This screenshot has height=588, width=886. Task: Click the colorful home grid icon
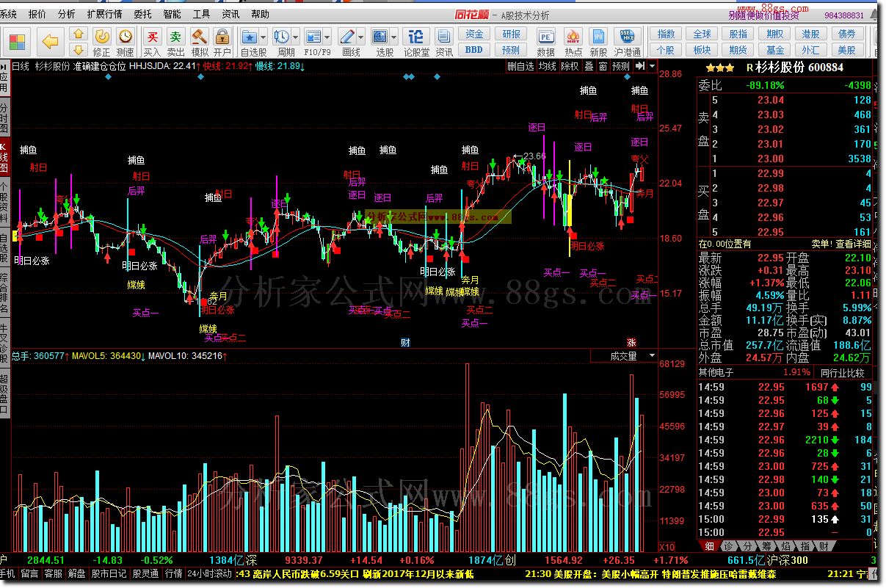click(16, 41)
